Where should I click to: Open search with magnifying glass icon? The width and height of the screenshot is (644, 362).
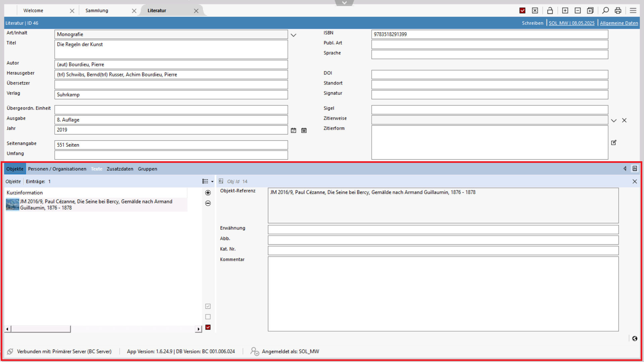[x=605, y=11]
